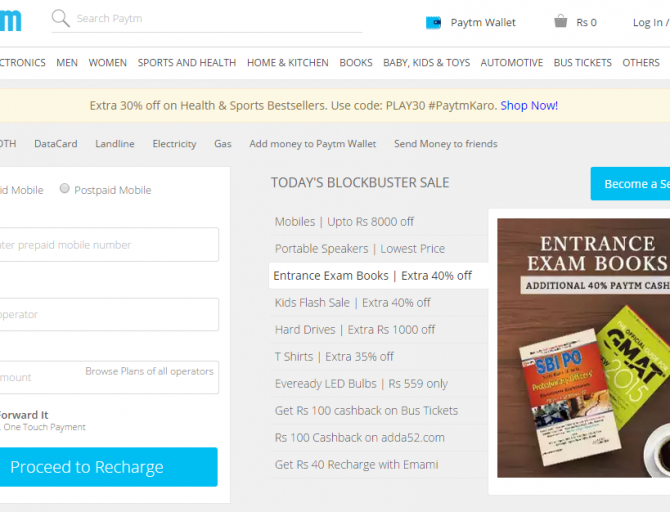This screenshot has width=670, height=512.
Task: Click the Shop Now! link
Action: pos(529,105)
